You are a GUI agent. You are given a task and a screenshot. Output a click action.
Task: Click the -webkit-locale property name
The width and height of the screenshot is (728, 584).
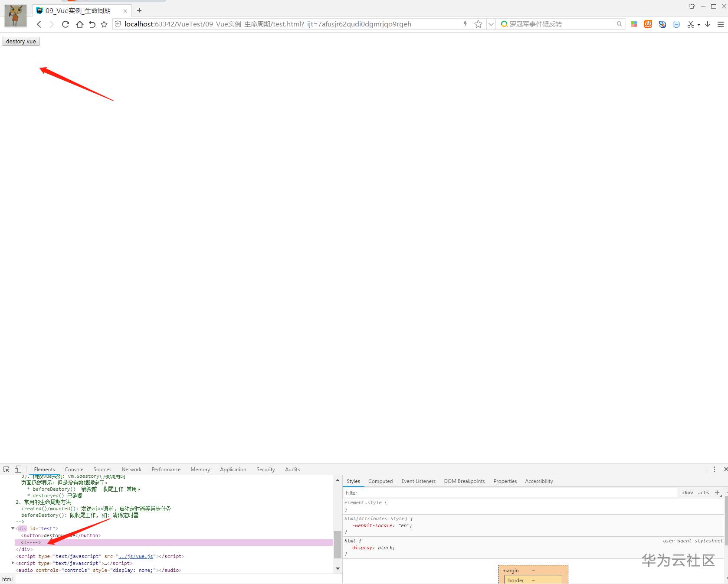click(373, 525)
